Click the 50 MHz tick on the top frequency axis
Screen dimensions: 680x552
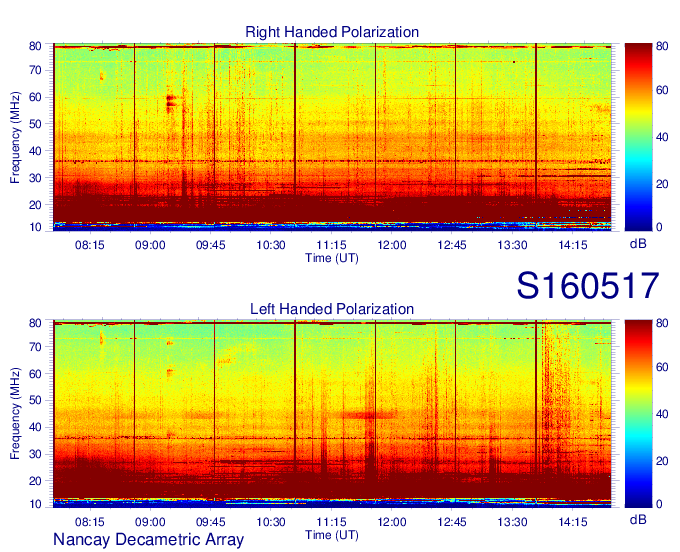[35, 124]
